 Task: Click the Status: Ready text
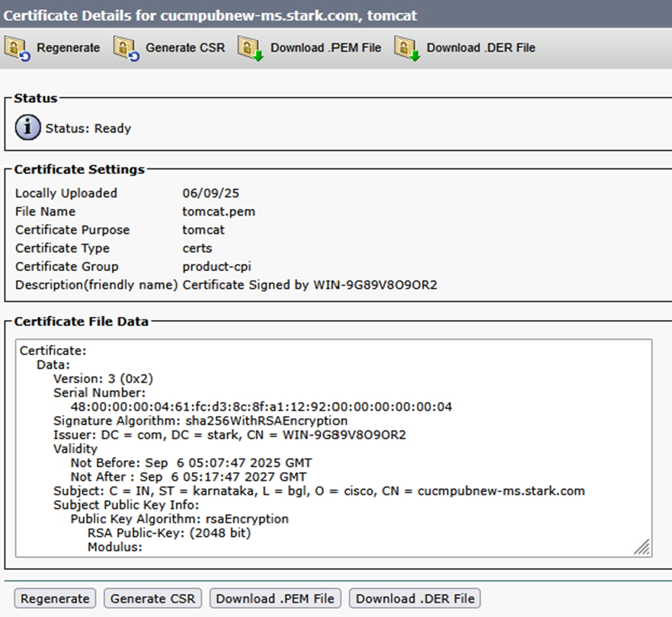click(x=88, y=129)
